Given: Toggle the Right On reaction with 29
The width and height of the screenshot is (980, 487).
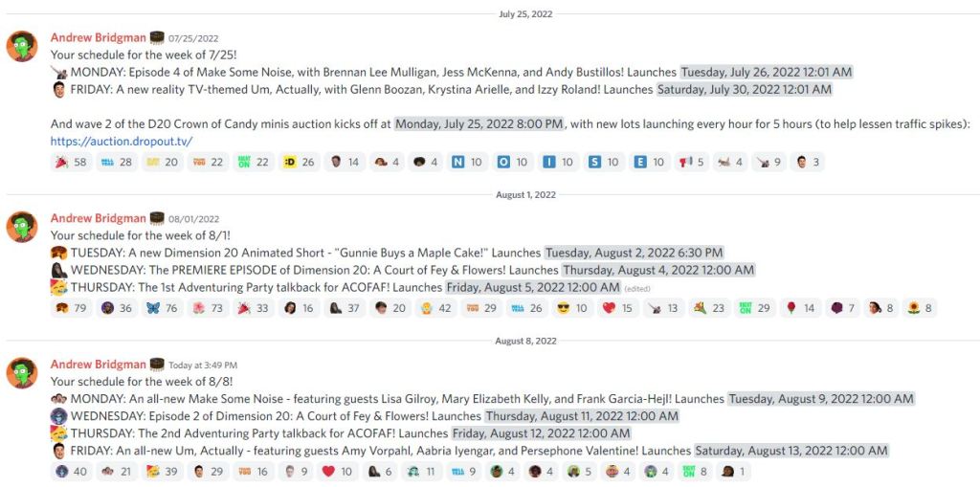Looking at the screenshot, I should click(x=754, y=308).
